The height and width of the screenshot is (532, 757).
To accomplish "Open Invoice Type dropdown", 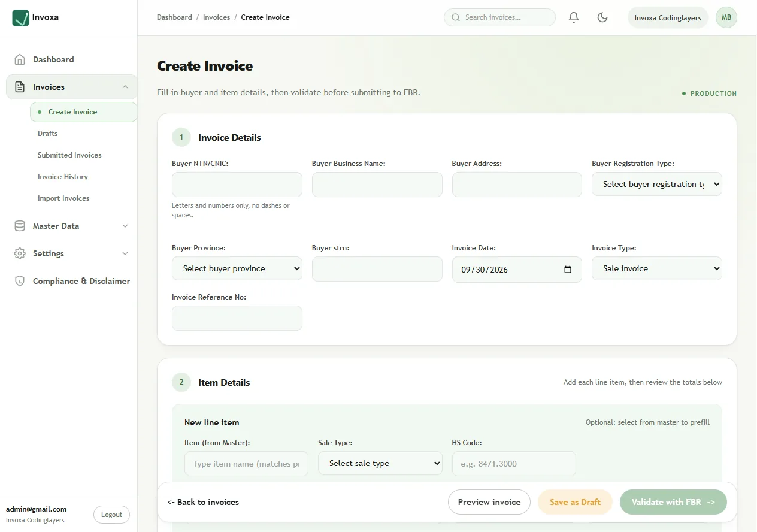I will [657, 268].
